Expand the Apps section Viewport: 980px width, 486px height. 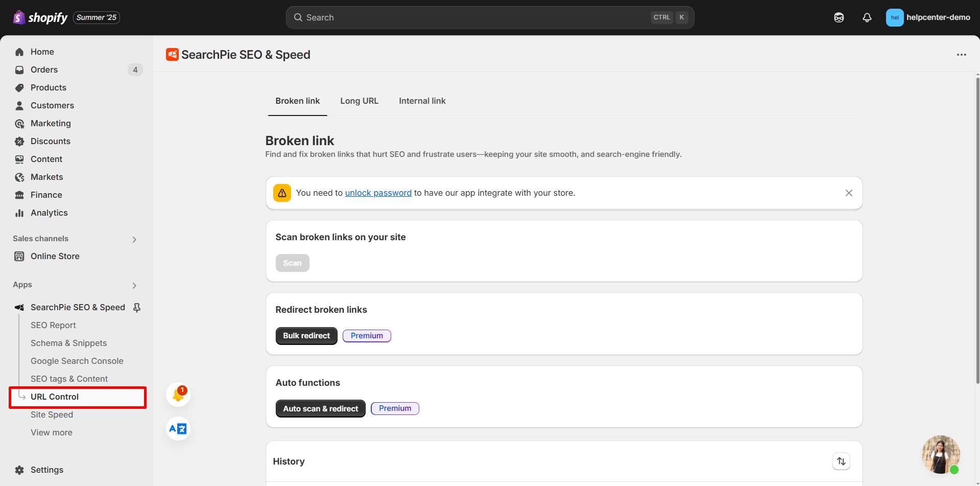point(134,285)
